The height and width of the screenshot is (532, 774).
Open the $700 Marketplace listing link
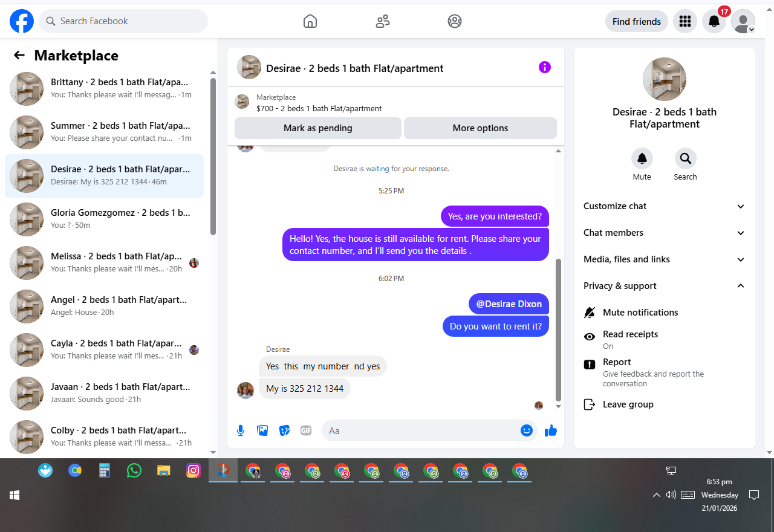coord(319,109)
